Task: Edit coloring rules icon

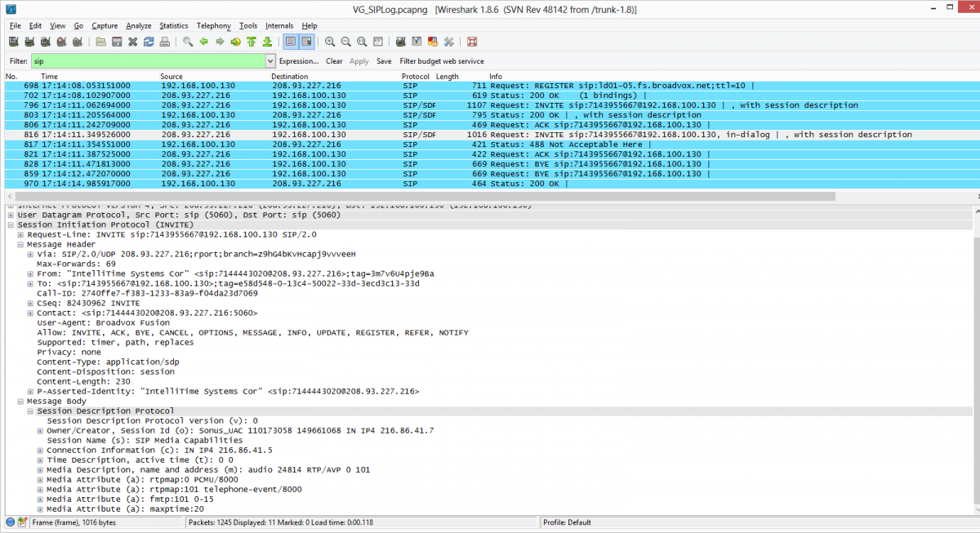Action: click(x=432, y=42)
